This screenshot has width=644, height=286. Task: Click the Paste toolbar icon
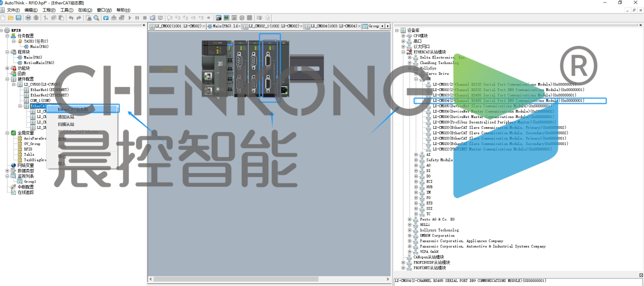point(62,18)
